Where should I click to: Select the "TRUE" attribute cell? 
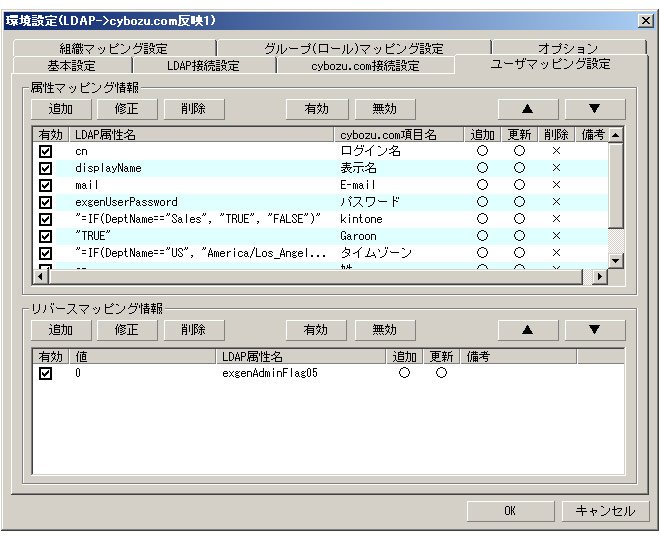[x=93, y=236]
